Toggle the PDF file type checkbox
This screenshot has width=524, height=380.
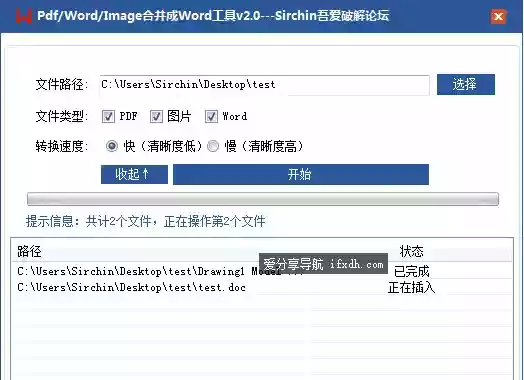pos(108,116)
